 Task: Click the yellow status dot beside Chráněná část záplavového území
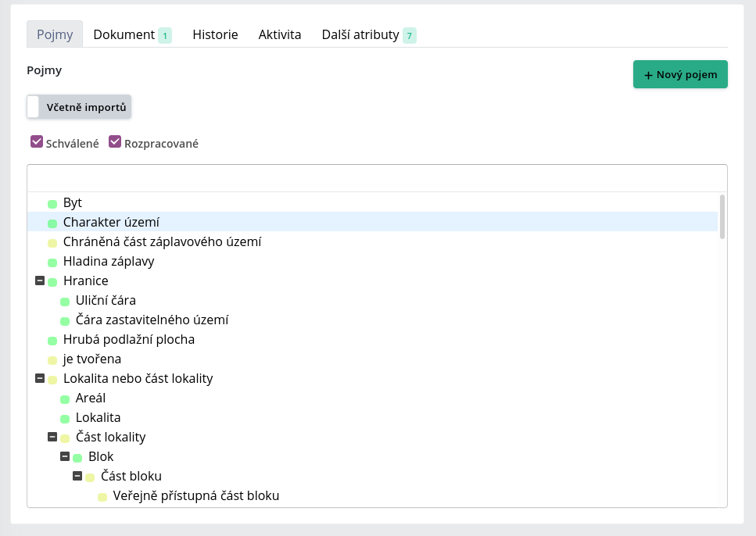(52, 243)
